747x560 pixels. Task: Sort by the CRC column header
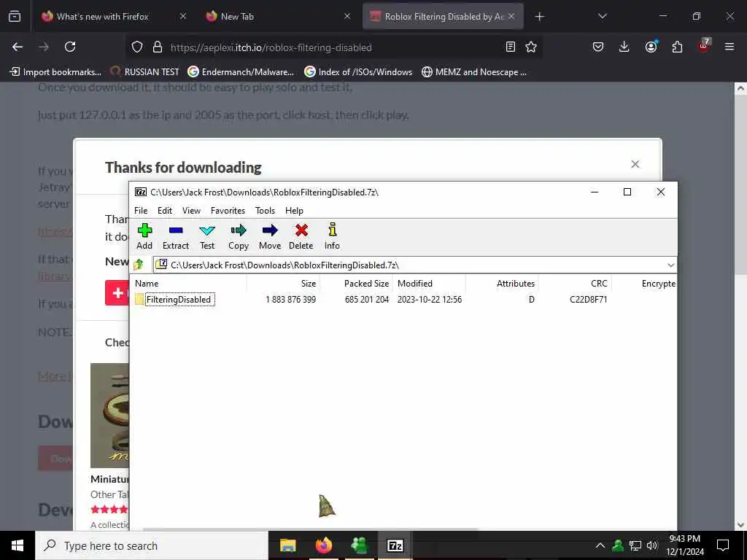(575, 284)
